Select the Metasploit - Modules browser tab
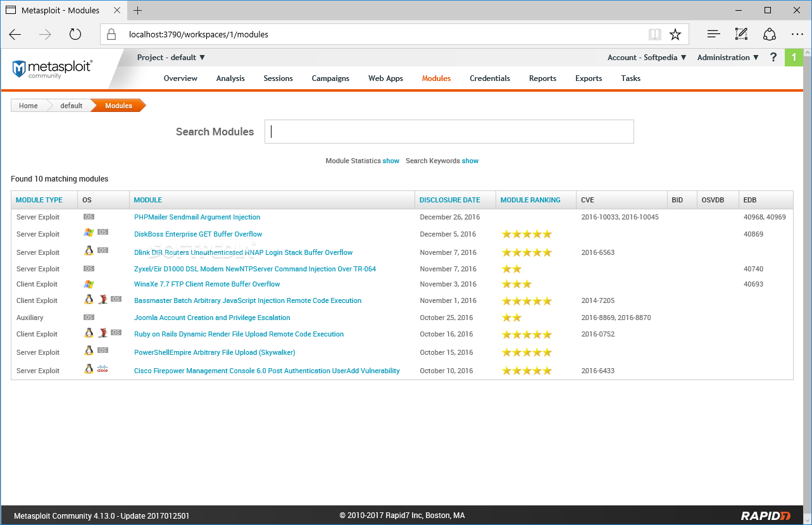The image size is (812, 525). click(x=63, y=10)
